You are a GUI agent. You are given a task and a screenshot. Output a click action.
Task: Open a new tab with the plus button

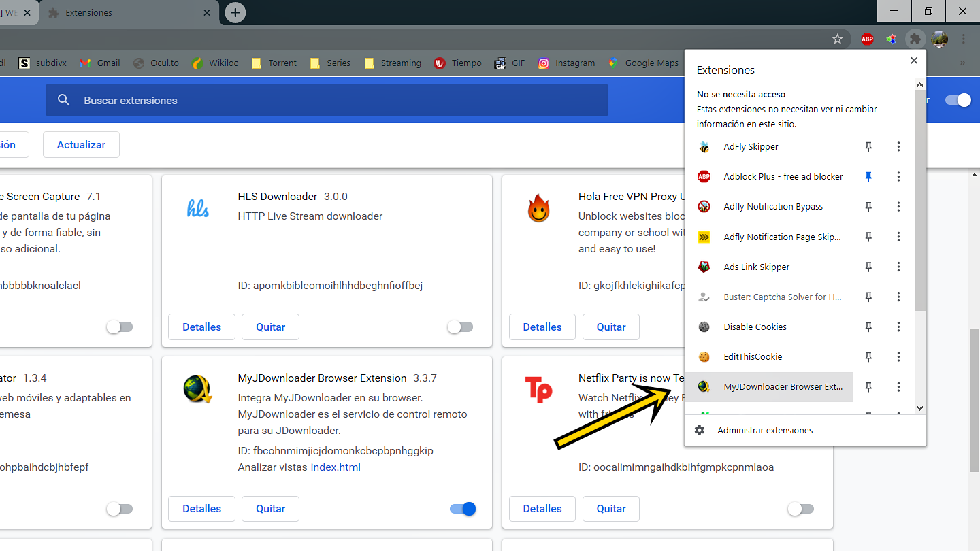tap(235, 12)
